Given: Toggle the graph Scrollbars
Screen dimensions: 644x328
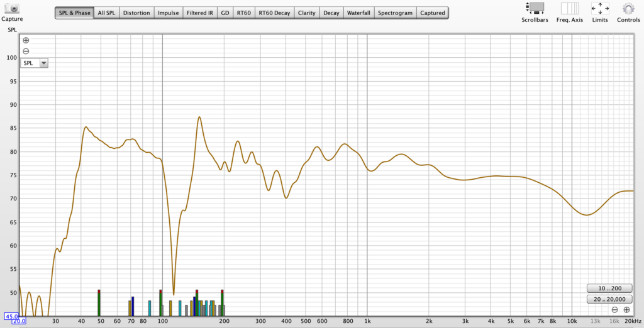Looking at the screenshot, I should (x=535, y=8).
